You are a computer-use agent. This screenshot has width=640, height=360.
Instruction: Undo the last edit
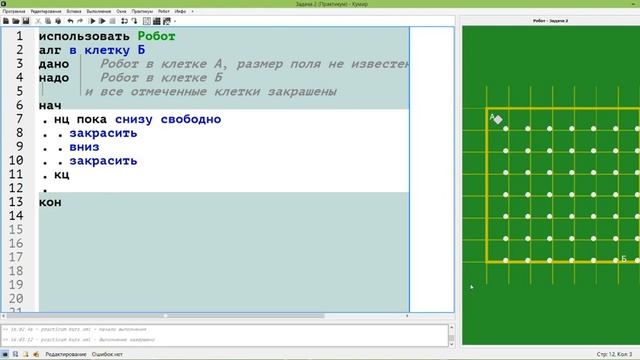(x=70, y=21)
